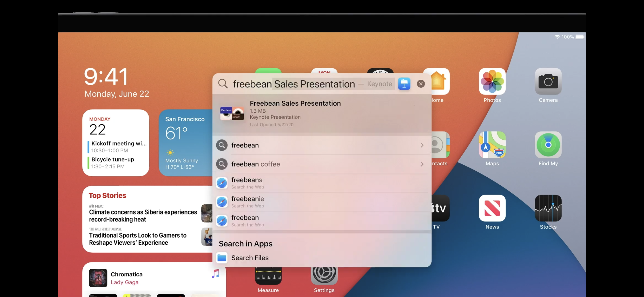This screenshot has height=297, width=644.
Task: Open the Photos app
Action: pos(492,82)
